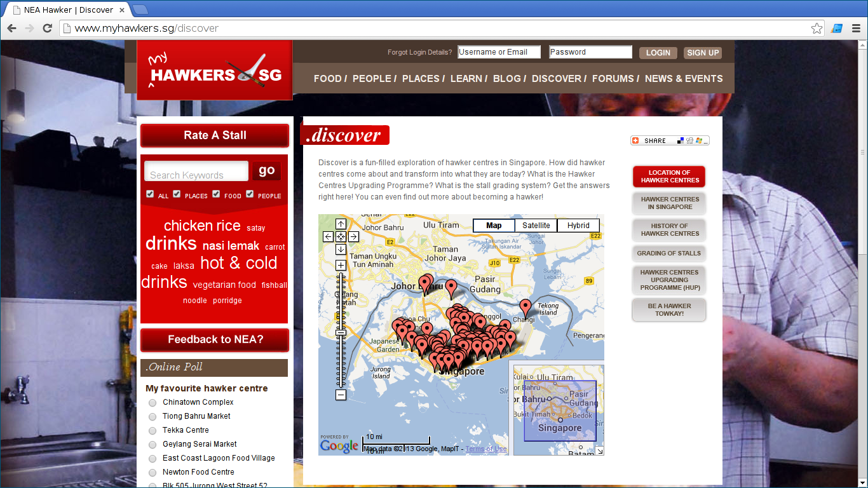
Task: Open the FORUMS navigation menu item
Action: 612,78
